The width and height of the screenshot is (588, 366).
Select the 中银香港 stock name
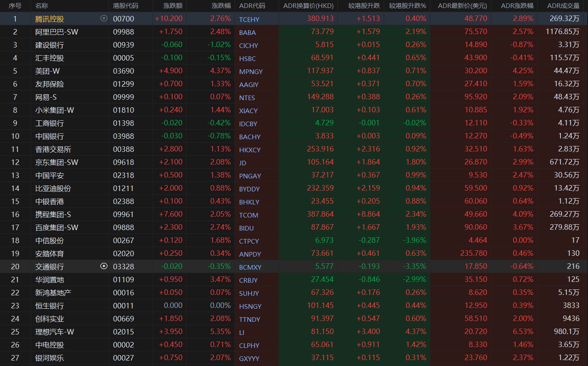pos(50,202)
